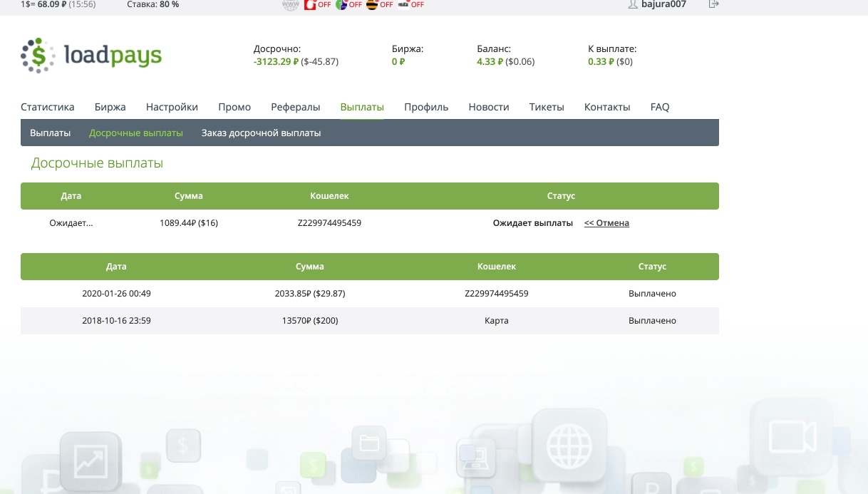Click the logout icon
This screenshot has height=494, width=868.
tap(714, 4)
